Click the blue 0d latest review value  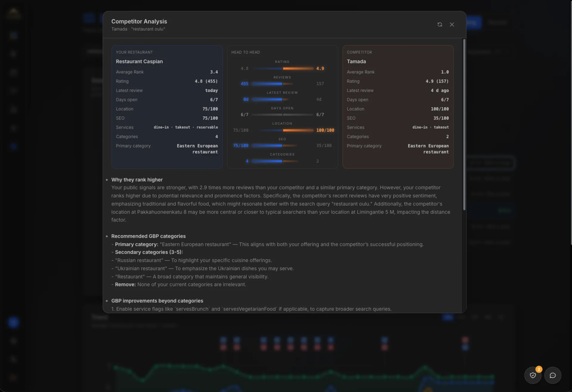click(246, 99)
